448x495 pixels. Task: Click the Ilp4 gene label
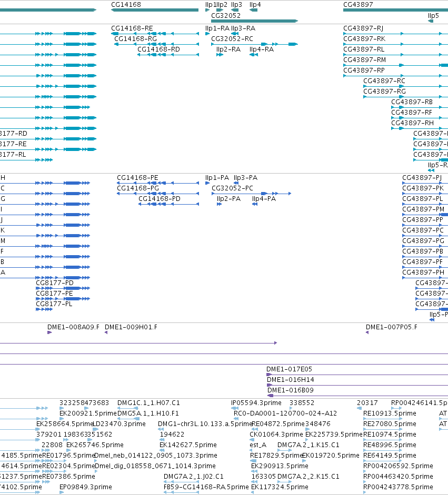pyautogui.click(x=255, y=4)
